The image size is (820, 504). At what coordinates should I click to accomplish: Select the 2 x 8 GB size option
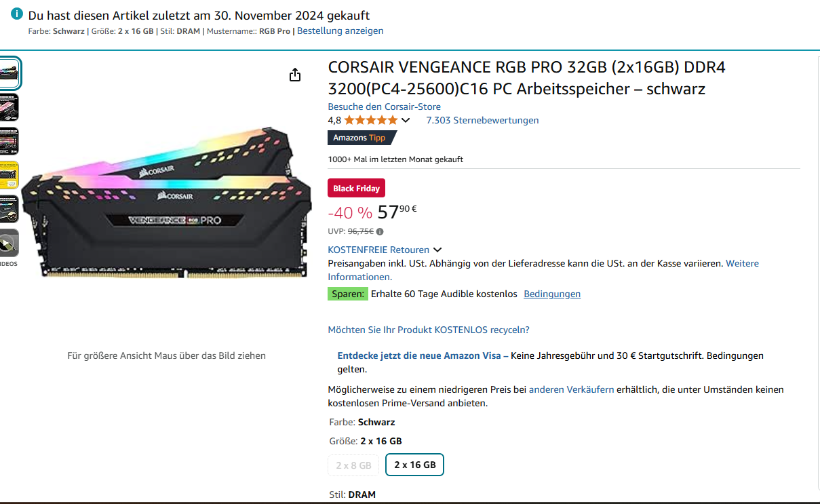[353, 465]
